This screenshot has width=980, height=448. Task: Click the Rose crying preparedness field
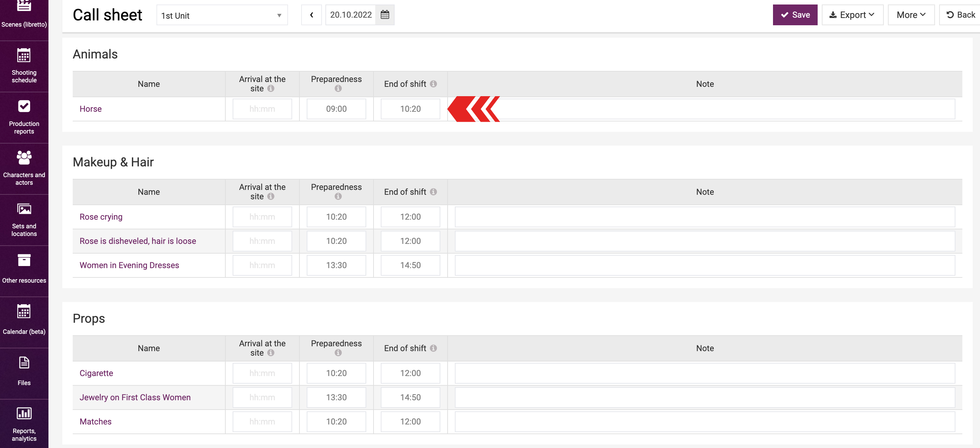tap(336, 217)
